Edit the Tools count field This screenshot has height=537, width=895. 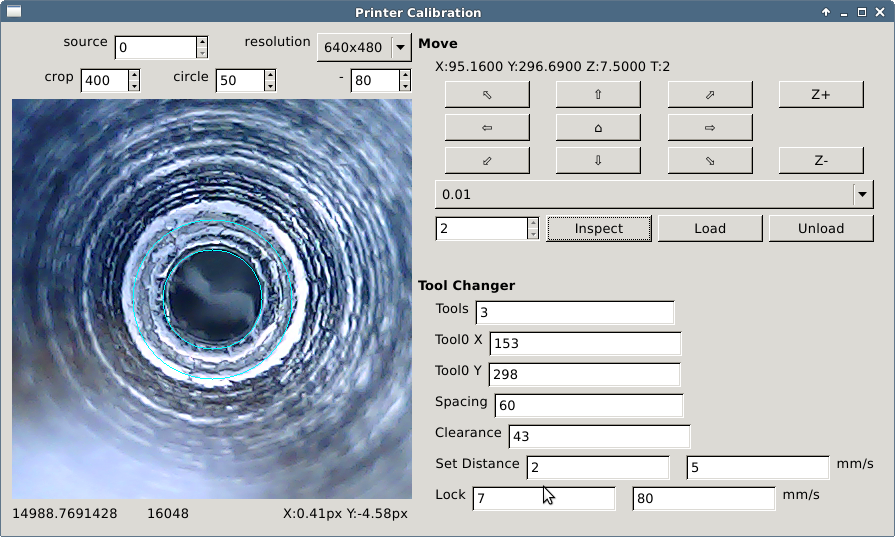point(575,312)
